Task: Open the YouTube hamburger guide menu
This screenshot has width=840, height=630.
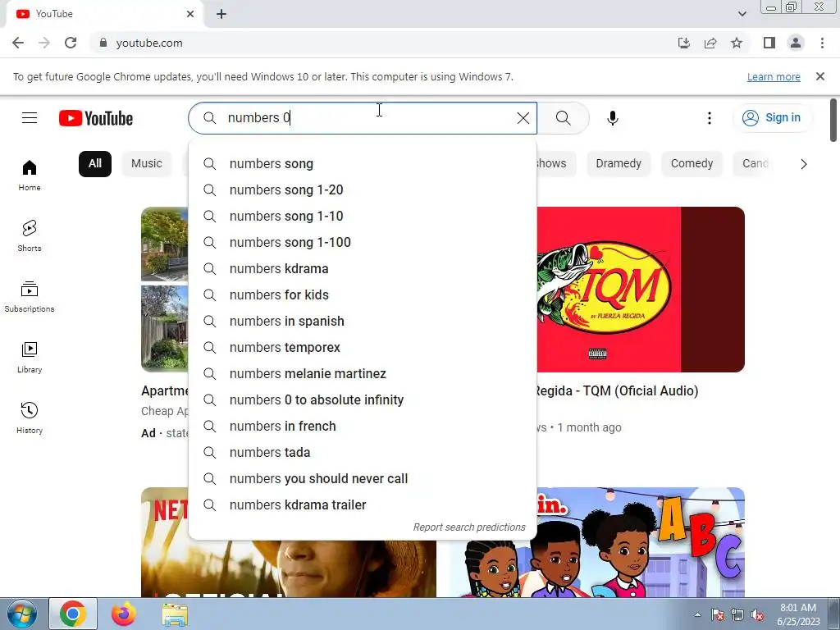Action: click(30, 118)
